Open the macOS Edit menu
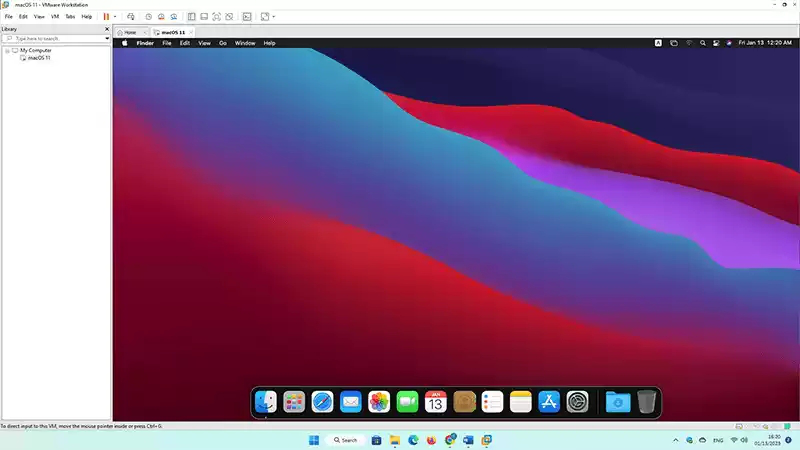Screen dimensions: 800x450 (185, 43)
